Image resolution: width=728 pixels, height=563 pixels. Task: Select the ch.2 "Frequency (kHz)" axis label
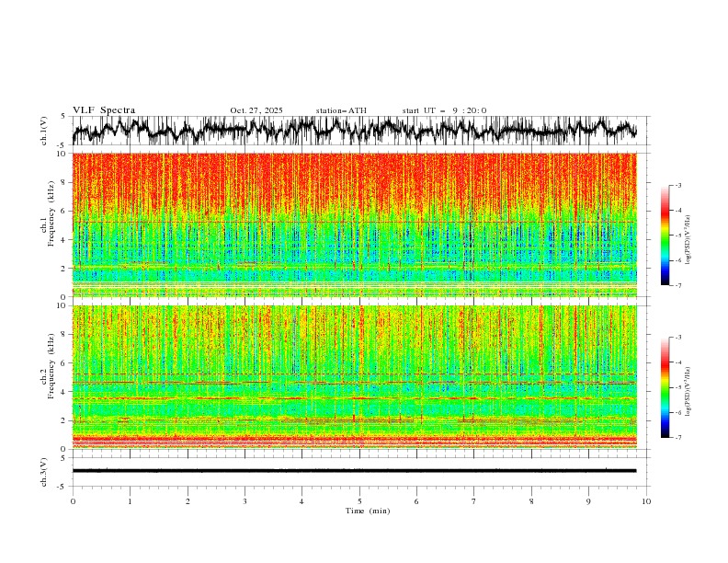tap(51, 366)
